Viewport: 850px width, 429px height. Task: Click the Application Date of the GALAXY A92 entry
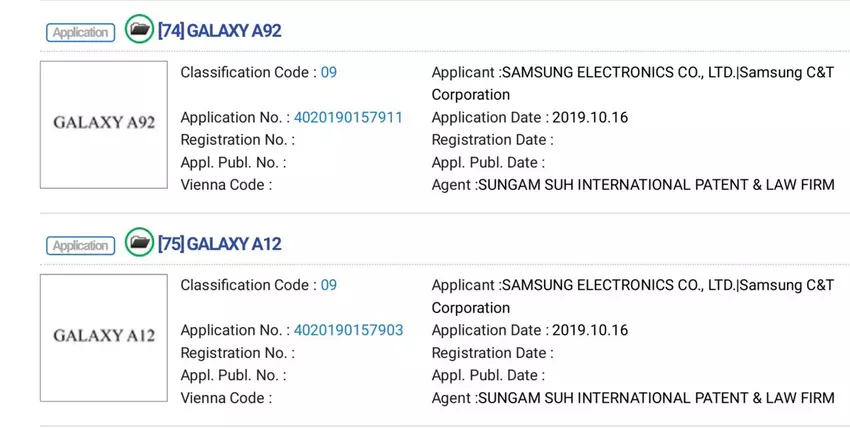click(590, 117)
